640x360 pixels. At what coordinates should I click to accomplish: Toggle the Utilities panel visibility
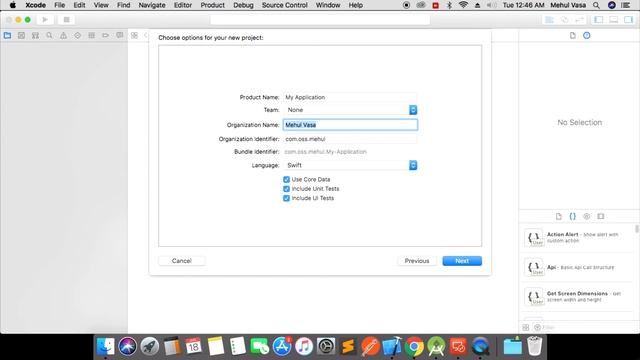coord(628,20)
